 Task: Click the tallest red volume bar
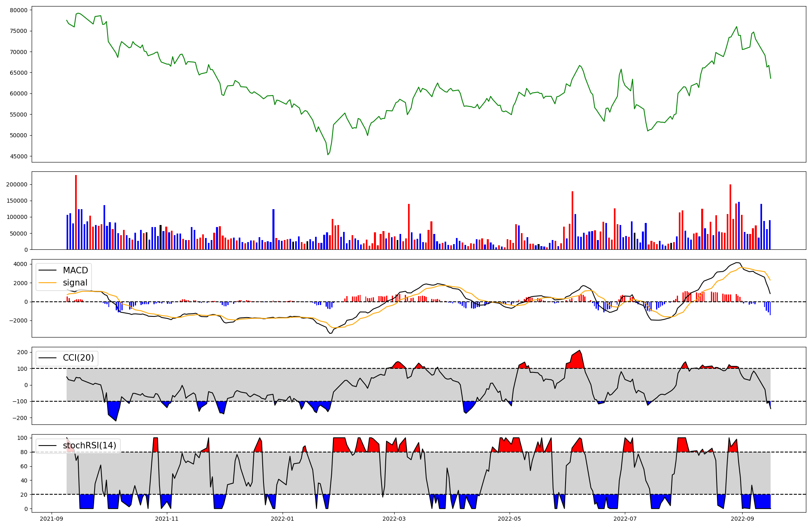[76, 211]
